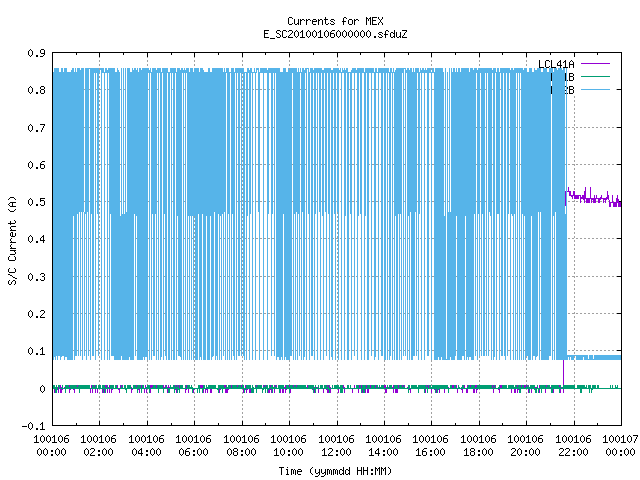This screenshot has height=480, width=640.
Task: Click the LCL41A legend label
Action: click(556, 64)
